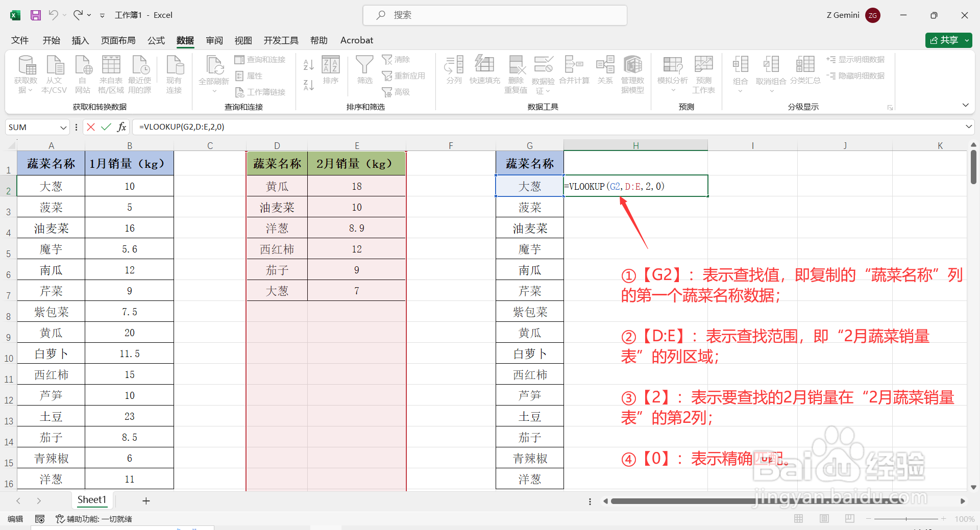980x530 pixels.
Task: Select the 筛选 (Filter) icon
Action: coord(364,71)
